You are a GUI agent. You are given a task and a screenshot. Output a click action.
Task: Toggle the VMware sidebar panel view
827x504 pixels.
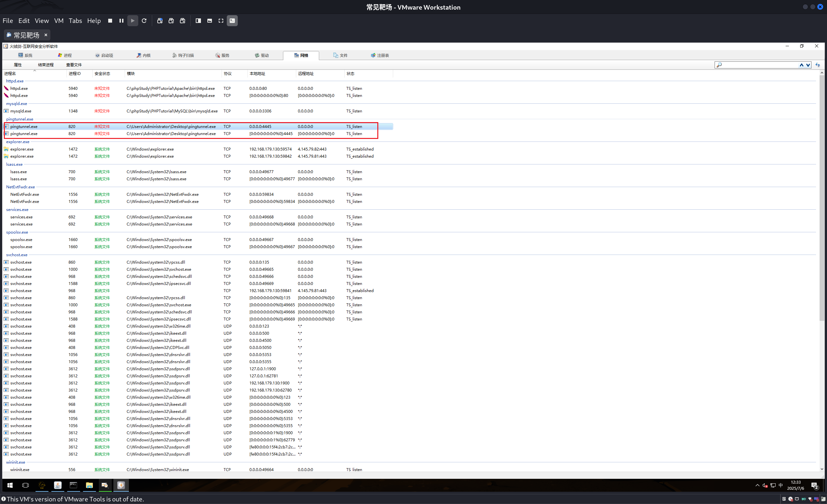[198, 21]
